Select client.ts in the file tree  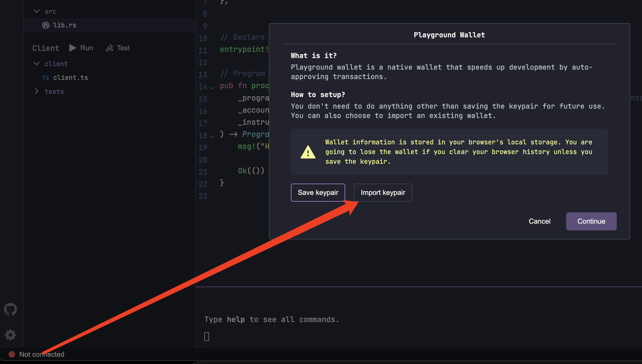pyautogui.click(x=70, y=77)
